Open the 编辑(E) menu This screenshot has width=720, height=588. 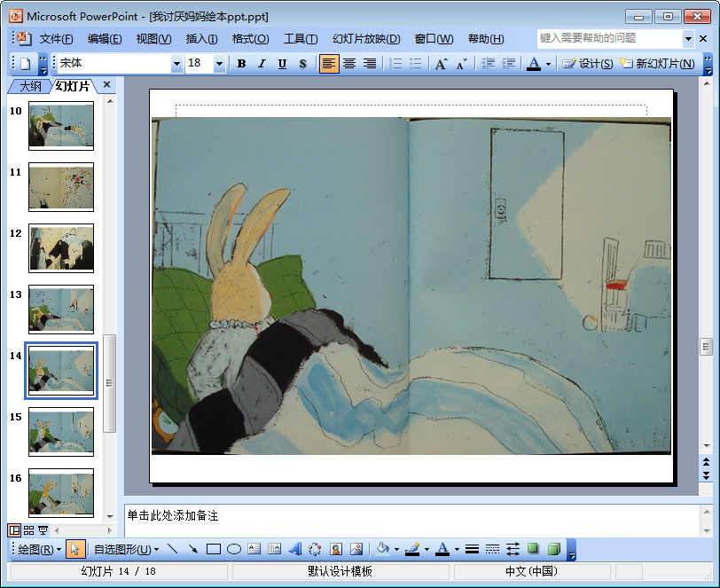(x=105, y=39)
